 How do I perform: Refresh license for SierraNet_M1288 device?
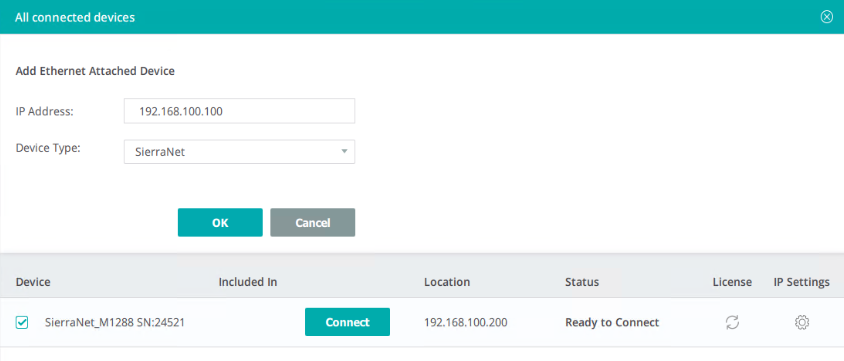(x=732, y=322)
